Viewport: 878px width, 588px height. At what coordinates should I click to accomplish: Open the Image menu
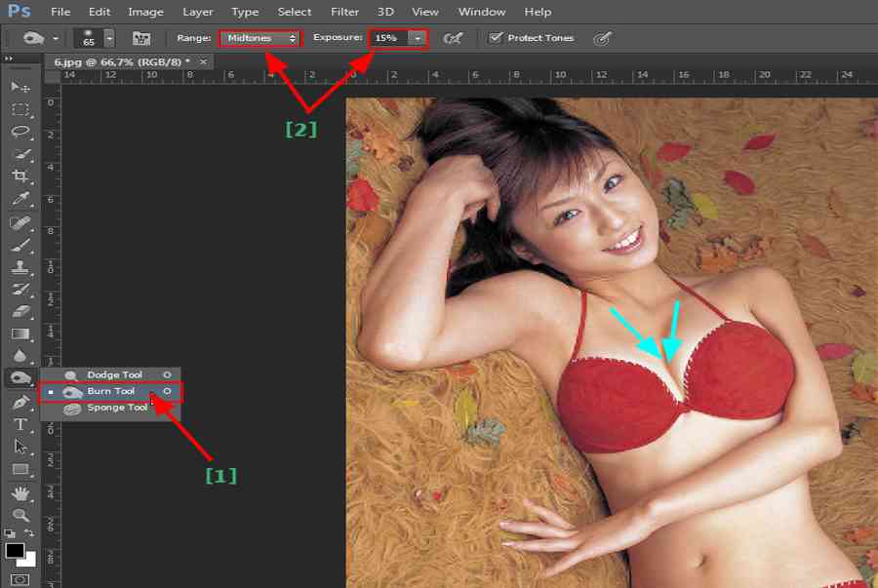click(x=145, y=12)
